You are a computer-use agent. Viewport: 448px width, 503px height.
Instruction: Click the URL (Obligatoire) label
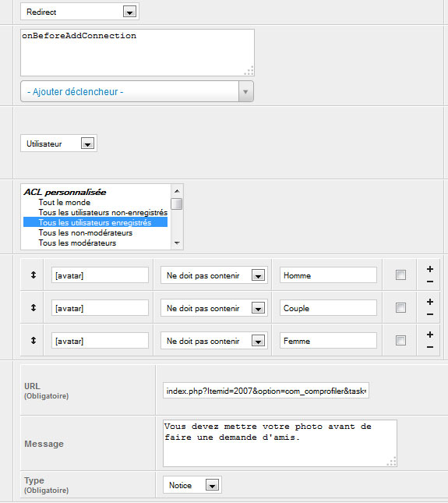pyautogui.click(x=47, y=391)
